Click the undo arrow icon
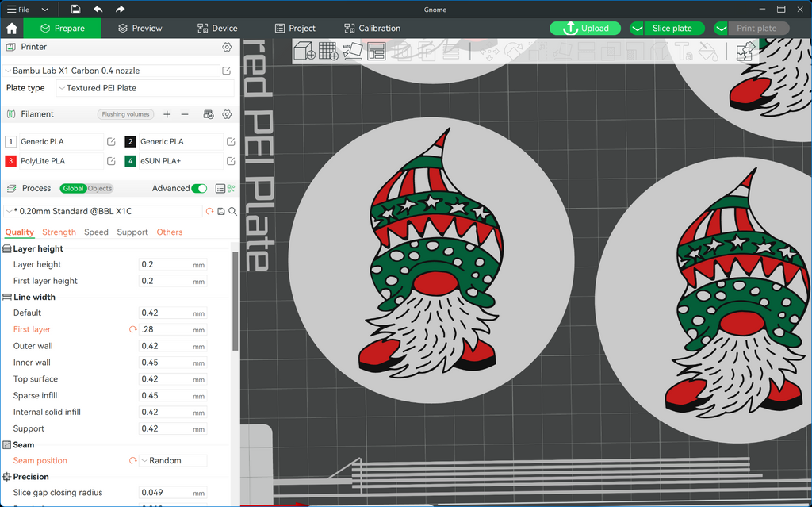812x507 pixels. pyautogui.click(x=98, y=10)
